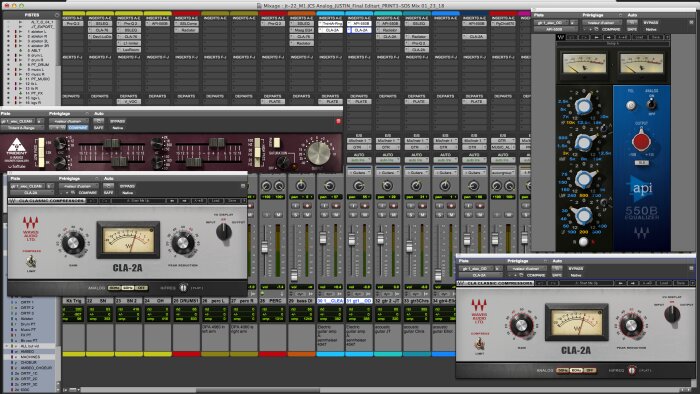
Task: Click Safe button in API 550B plugin window
Action: click(632, 29)
